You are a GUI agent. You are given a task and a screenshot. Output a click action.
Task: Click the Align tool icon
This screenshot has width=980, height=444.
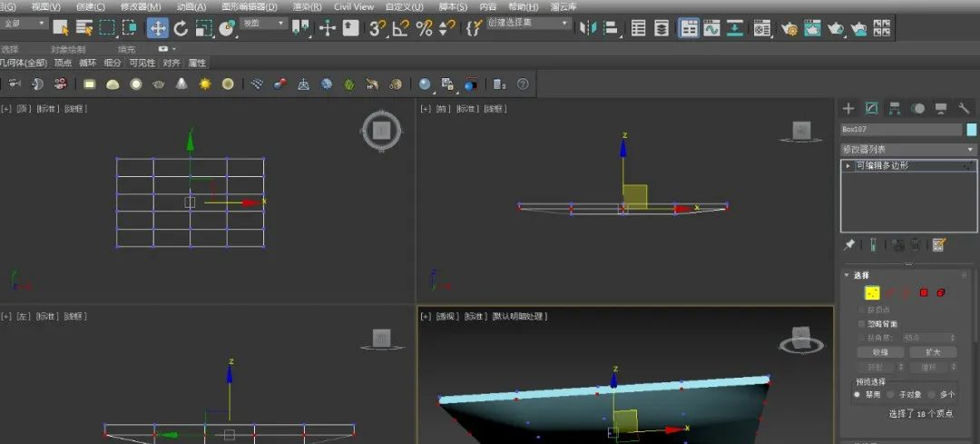611,27
